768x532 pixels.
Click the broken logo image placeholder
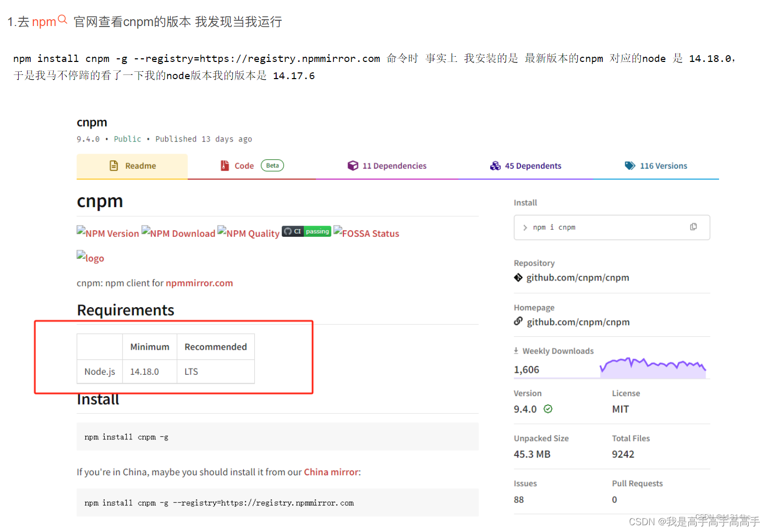pos(90,257)
